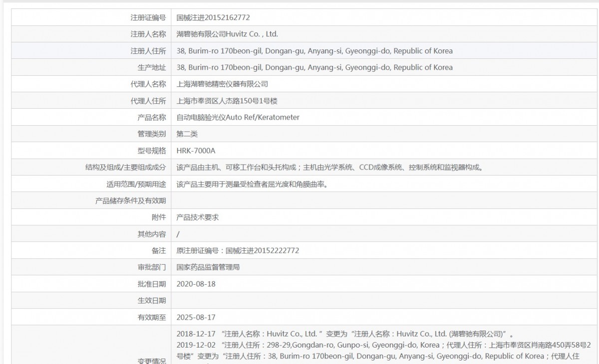Select the Burim-ro address in the 生产地址 row

pos(315,67)
